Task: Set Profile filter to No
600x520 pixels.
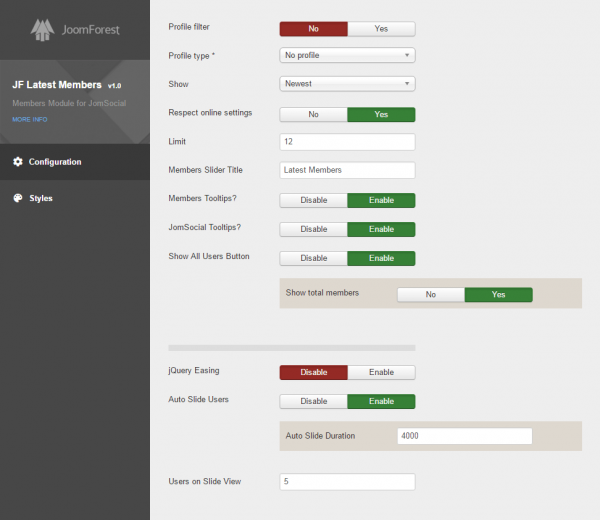Action: (313, 29)
